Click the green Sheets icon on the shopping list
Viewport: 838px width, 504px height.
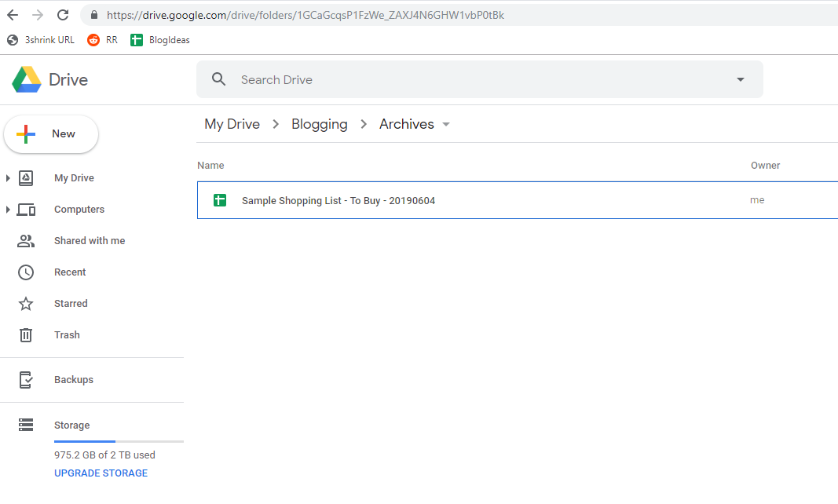coord(220,200)
